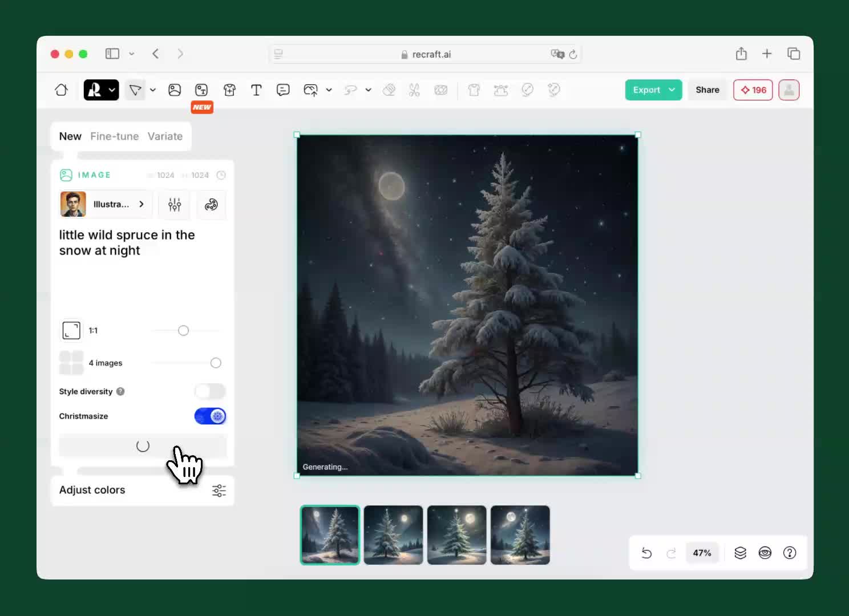Click the last toolbar icon right of the circle-slash tool
The width and height of the screenshot is (849, 616).
tap(554, 90)
